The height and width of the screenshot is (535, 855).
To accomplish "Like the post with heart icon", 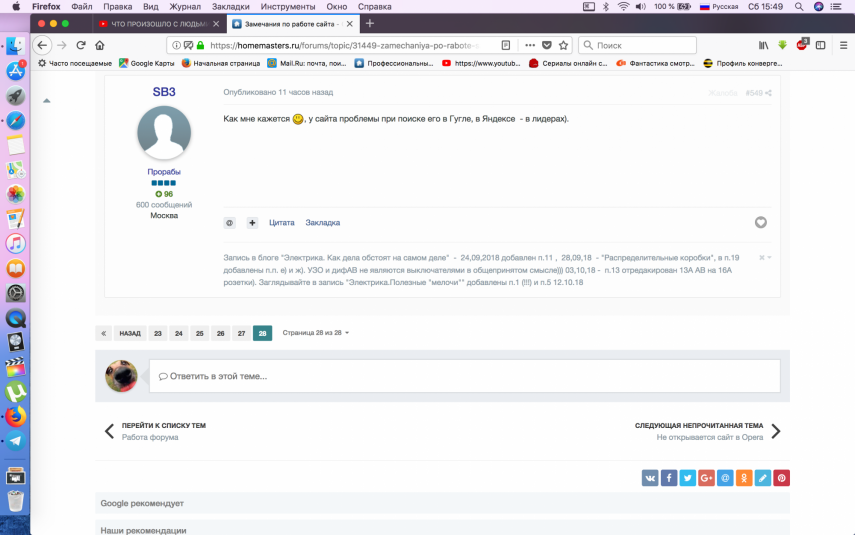I will (x=761, y=222).
